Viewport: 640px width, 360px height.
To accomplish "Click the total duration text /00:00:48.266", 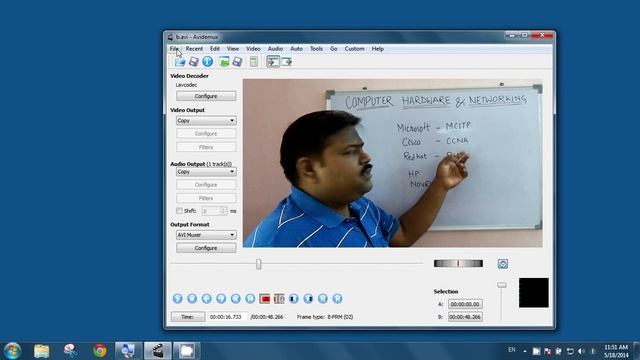I will point(267,317).
